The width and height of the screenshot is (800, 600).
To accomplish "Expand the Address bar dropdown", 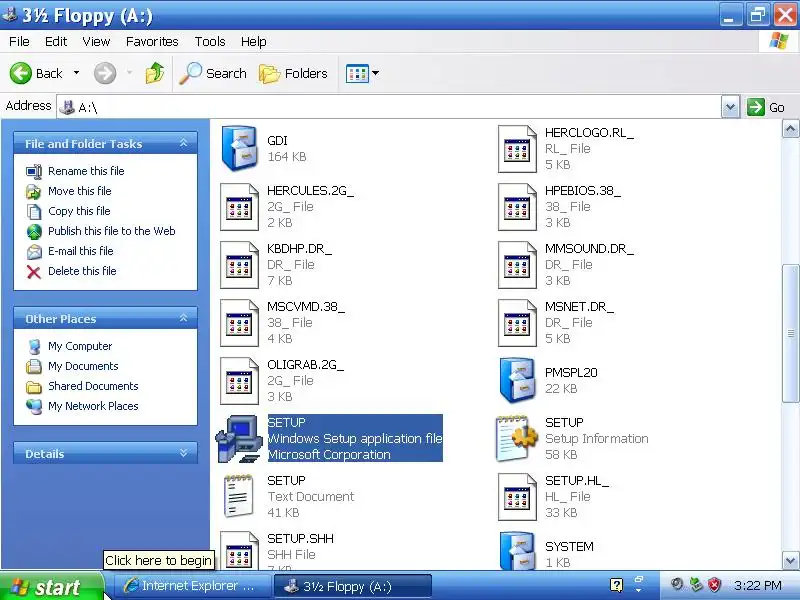I will (730, 107).
